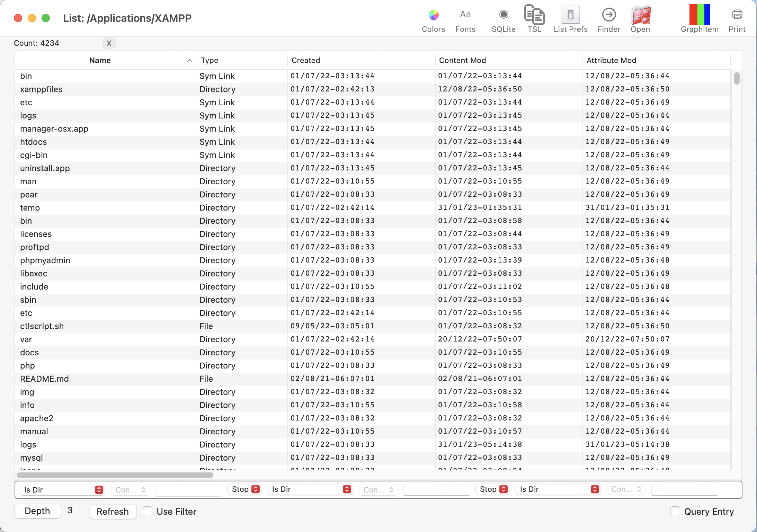Select the proftpd row
Screen dimensions: 757x532
pos(373,247)
